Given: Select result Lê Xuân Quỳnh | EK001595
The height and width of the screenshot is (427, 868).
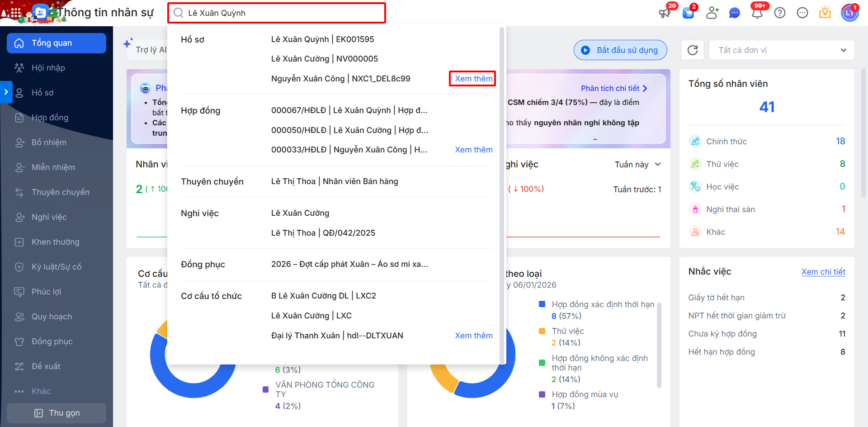Looking at the screenshot, I should [323, 39].
